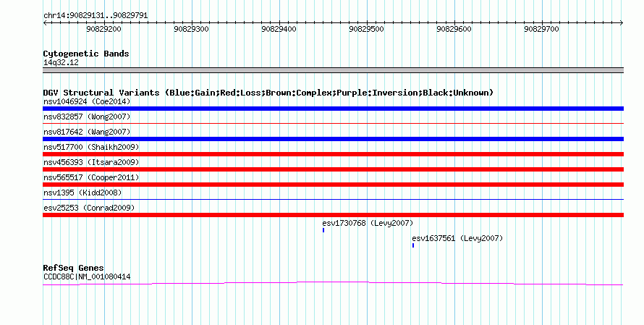Screen dimensions: 644x325
Task: Click ruler position 90829400
Action: tap(279, 29)
